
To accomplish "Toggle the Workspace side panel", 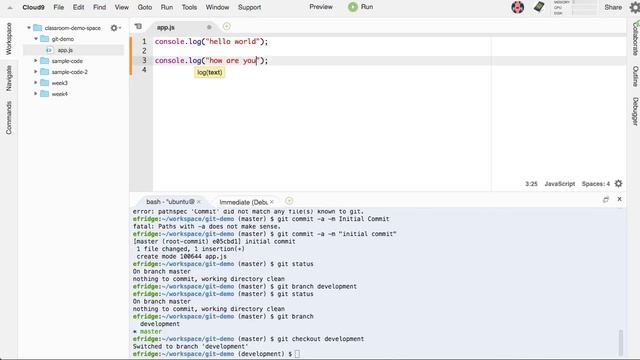I will coord(9,39).
